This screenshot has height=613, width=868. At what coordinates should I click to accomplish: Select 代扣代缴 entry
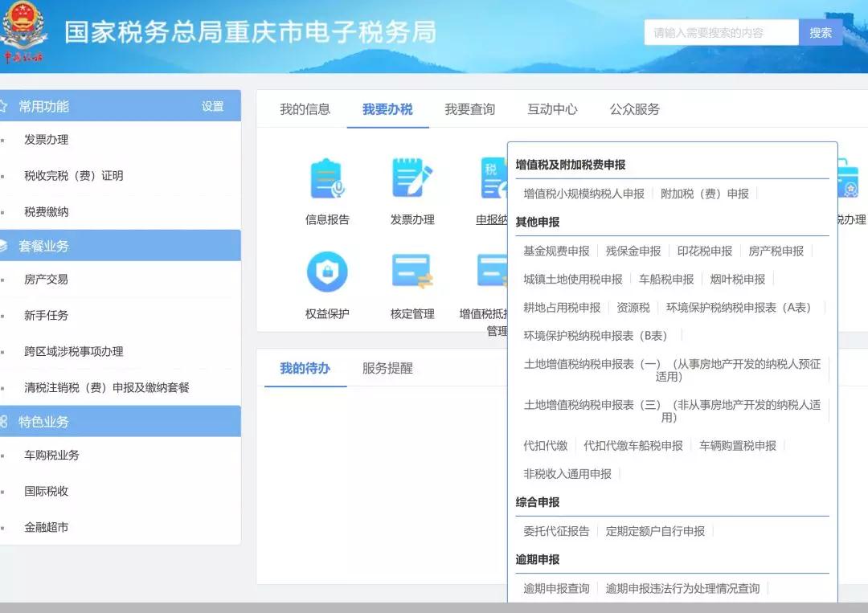point(545,445)
